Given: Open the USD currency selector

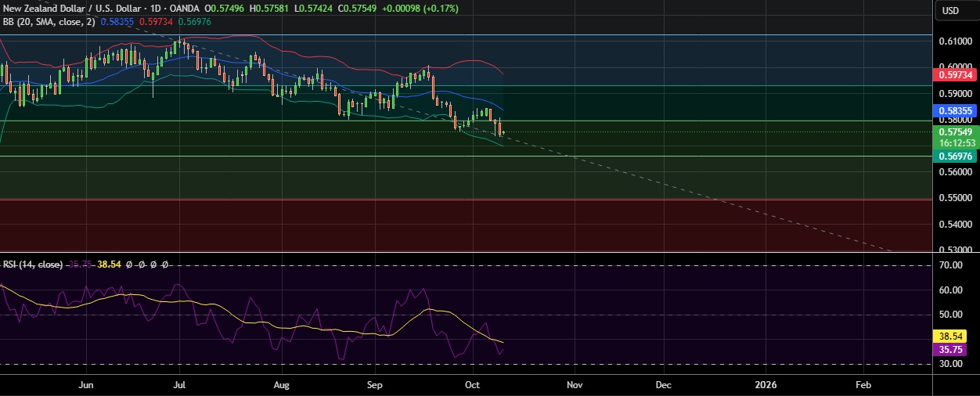Looking at the screenshot, I should (x=950, y=10).
